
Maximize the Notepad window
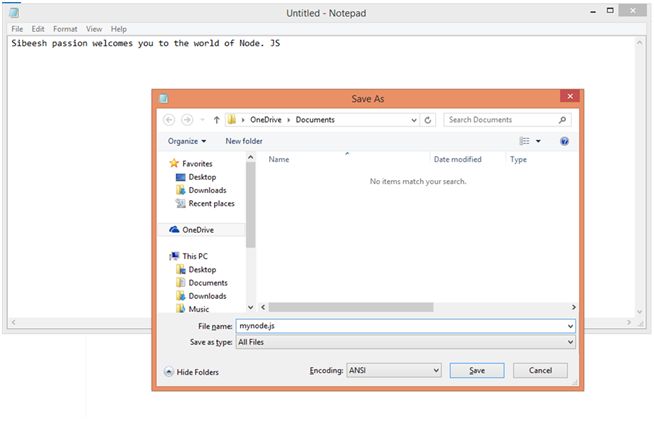(610, 10)
